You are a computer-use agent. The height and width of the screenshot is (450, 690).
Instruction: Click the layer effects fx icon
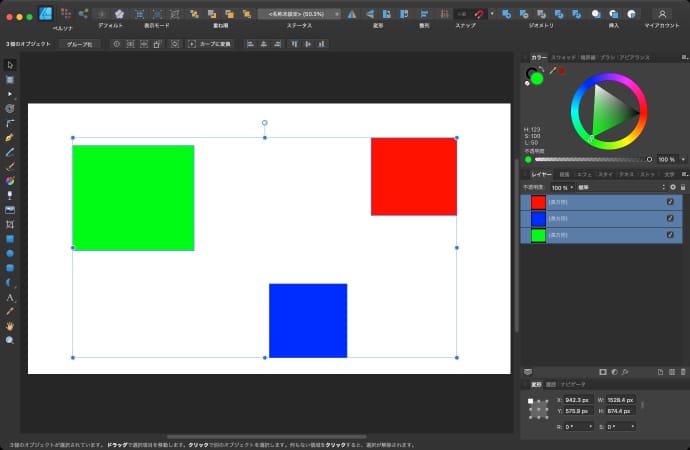(x=624, y=372)
